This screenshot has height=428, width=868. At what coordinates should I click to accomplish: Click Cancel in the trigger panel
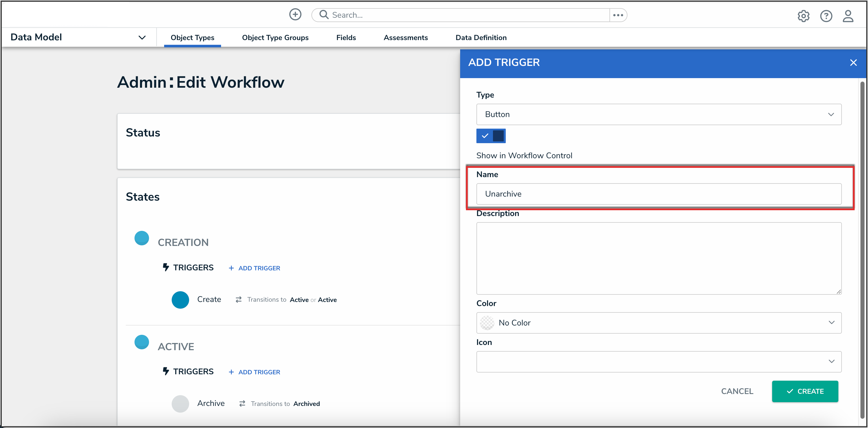(x=737, y=391)
